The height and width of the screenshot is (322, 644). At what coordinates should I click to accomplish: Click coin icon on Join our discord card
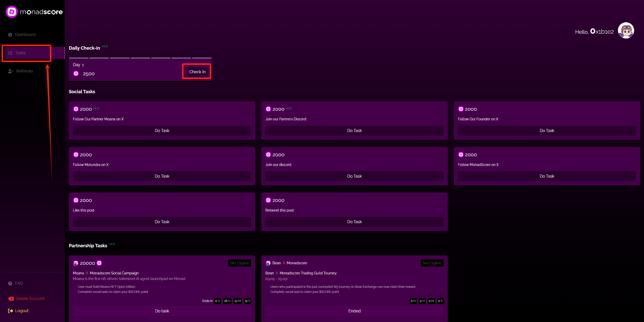268,155
